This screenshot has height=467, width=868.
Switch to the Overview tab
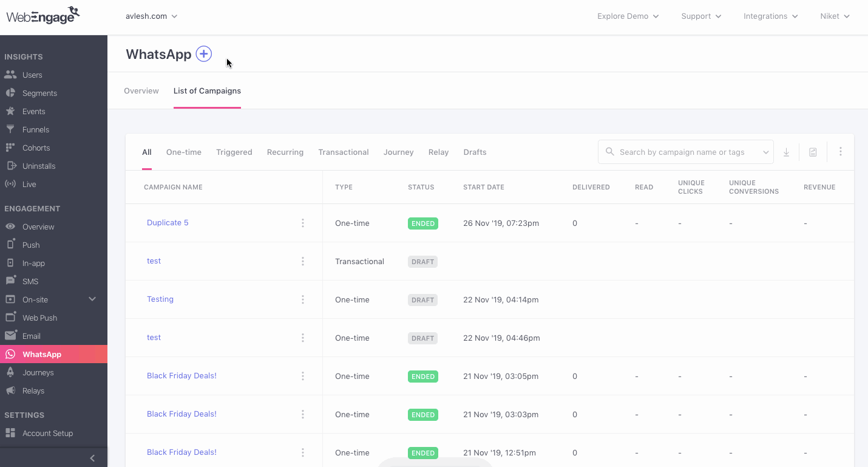(x=141, y=90)
